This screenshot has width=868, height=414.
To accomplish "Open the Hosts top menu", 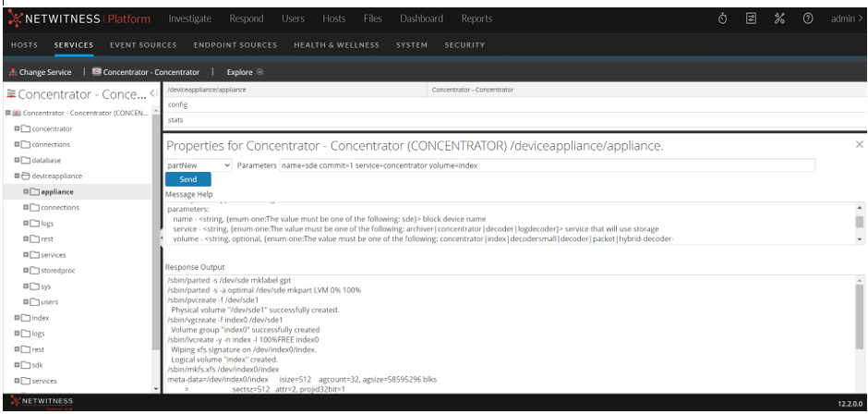I will coord(333,18).
